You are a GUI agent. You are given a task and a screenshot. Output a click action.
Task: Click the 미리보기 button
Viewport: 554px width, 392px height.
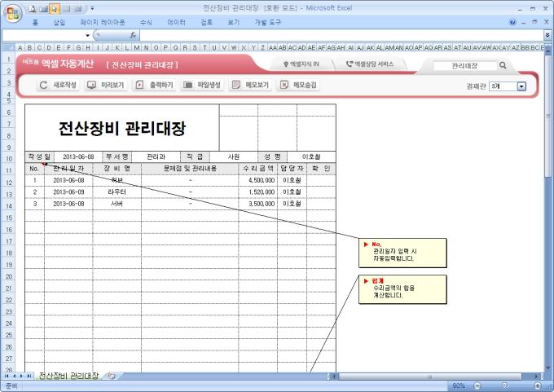pyautogui.click(x=106, y=85)
